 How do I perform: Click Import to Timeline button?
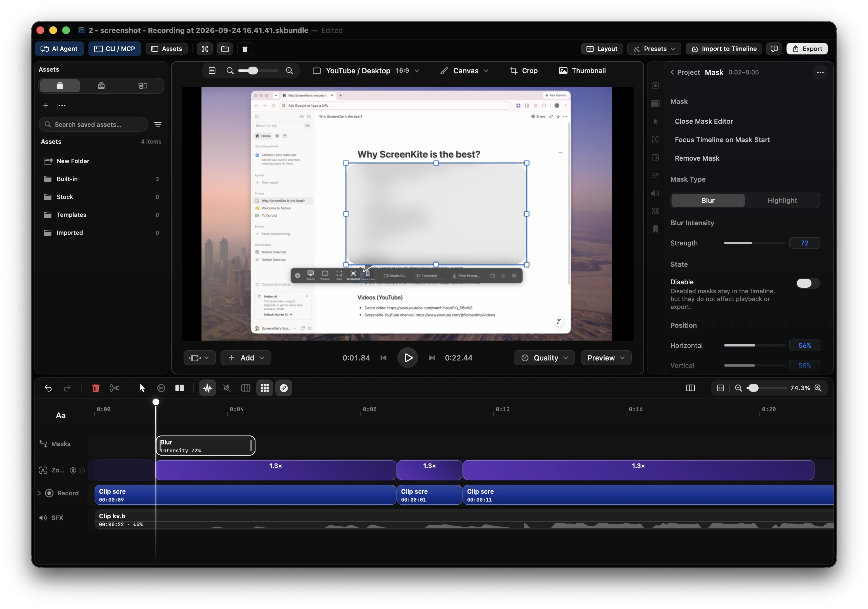click(724, 49)
